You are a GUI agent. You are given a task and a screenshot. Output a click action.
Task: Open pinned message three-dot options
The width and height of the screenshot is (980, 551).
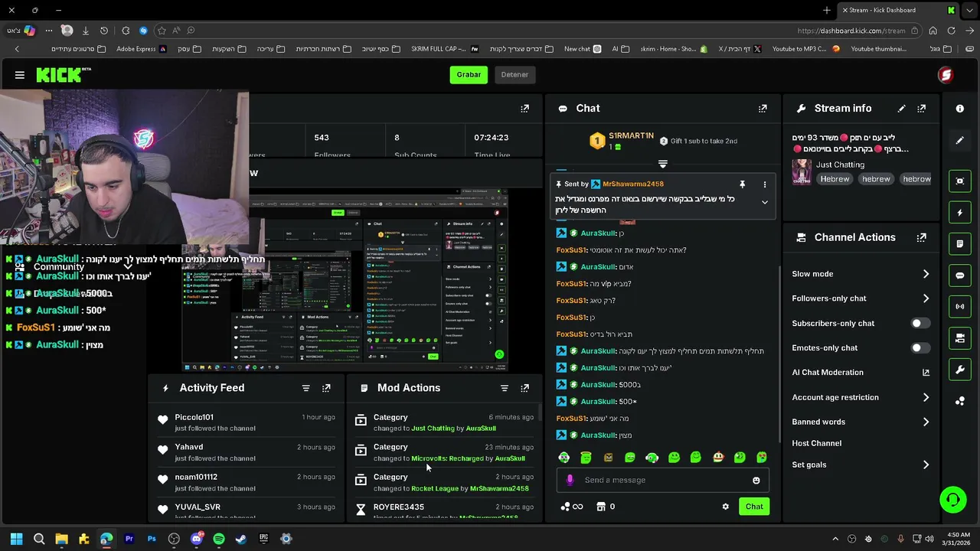click(x=764, y=184)
